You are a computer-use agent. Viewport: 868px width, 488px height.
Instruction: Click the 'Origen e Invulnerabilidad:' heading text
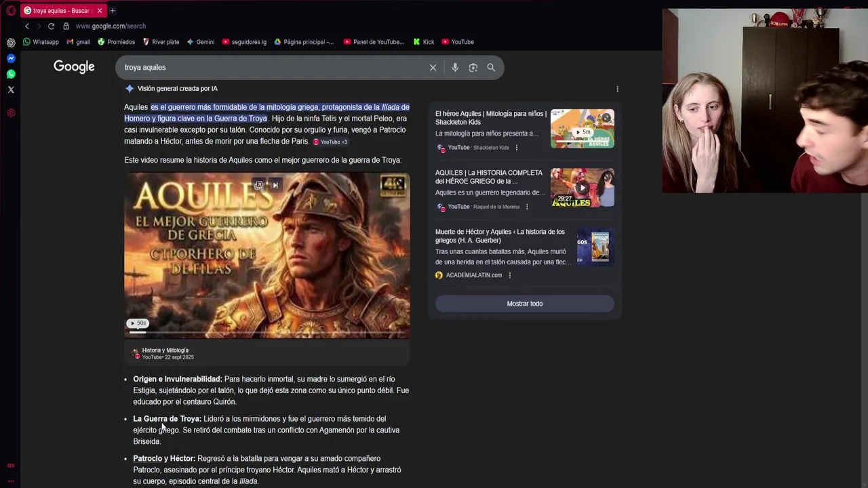(178, 379)
